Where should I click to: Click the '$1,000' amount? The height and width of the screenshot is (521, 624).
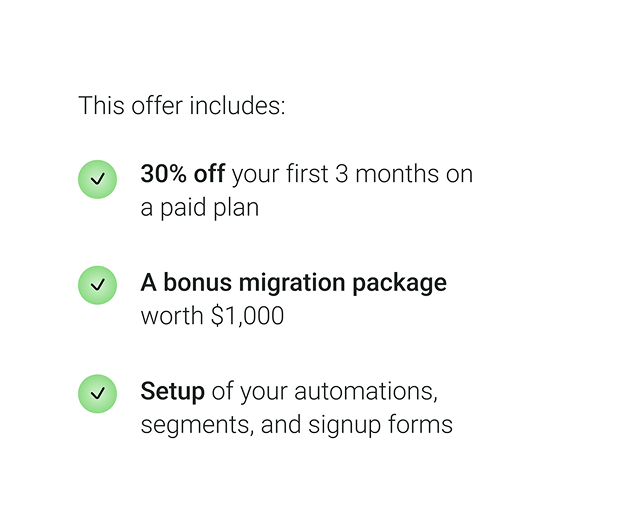pyautogui.click(x=248, y=316)
